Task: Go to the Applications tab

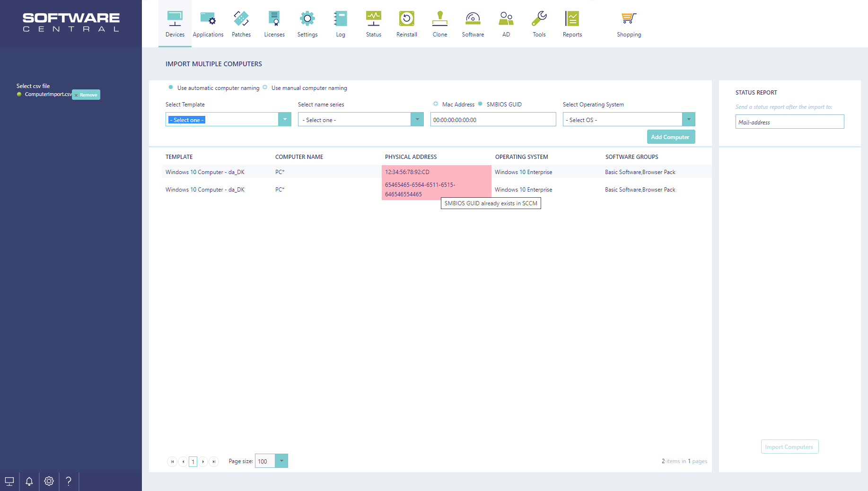Action: tap(208, 24)
